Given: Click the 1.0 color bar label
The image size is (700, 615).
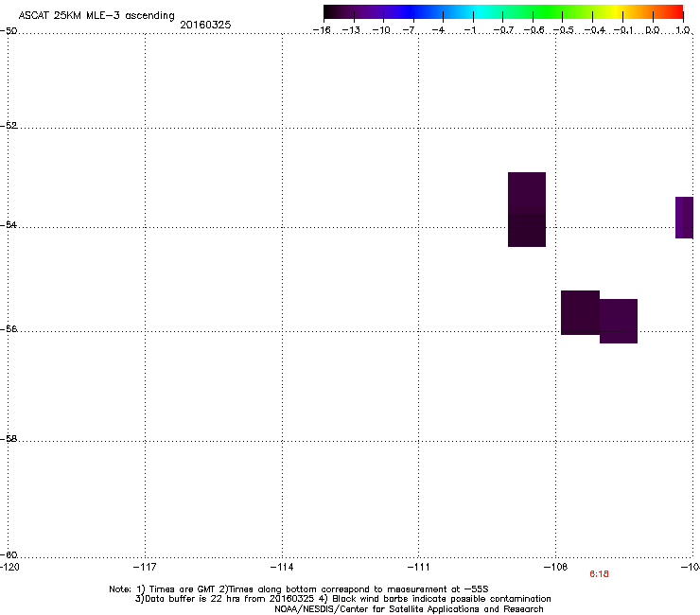Looking at the screenshot, I should 683,30.
